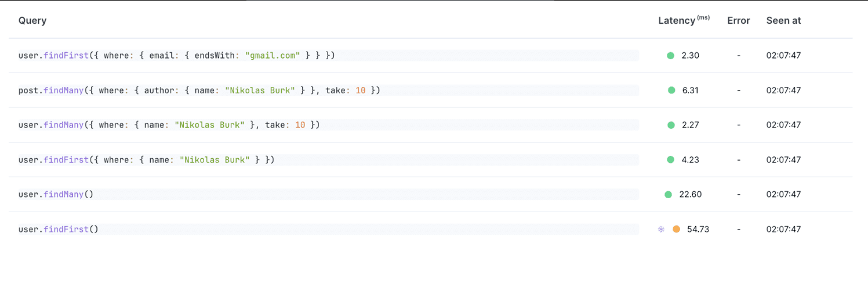Select user.findMany query with take 10
Screen dimensions: 868x284
[169, 125]
